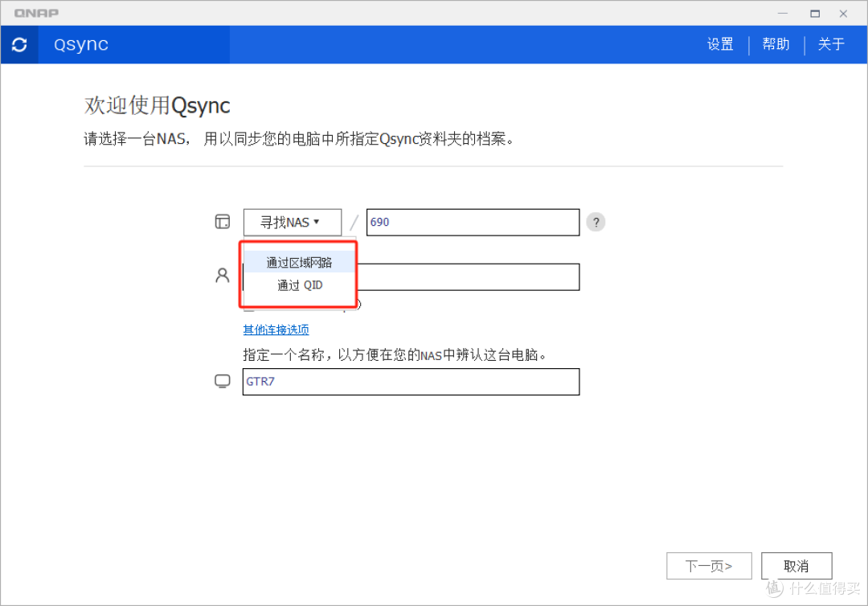
Task: Click the 其他连接选项 link
Action: [276, 330]
